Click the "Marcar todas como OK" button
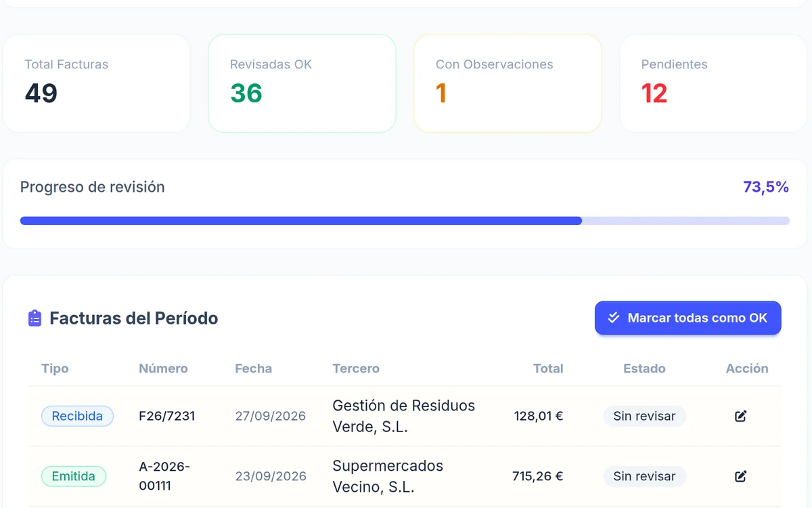The image size is (812, 508). pos(688,318)
